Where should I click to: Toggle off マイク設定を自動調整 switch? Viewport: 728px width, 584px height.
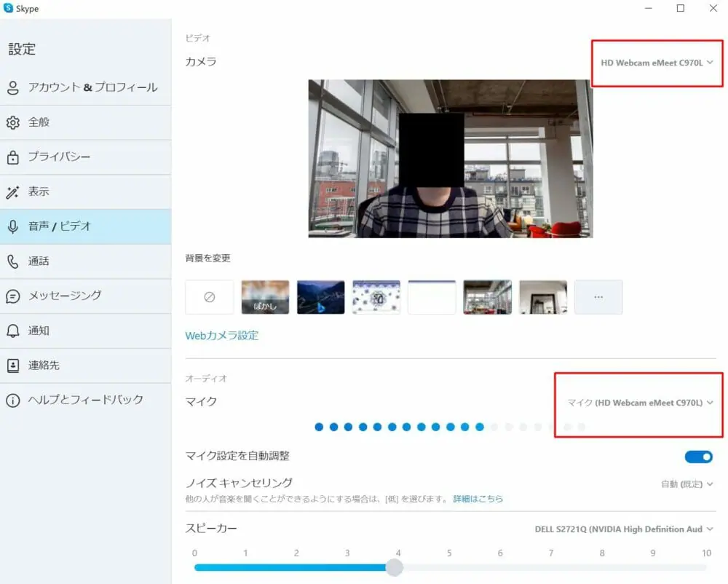(698, 457)
